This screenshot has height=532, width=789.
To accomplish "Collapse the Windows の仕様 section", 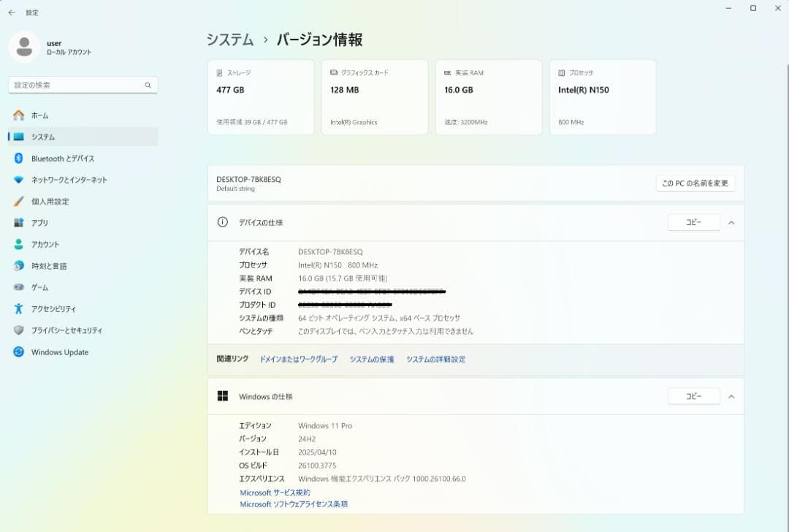I will pos(731,396).
